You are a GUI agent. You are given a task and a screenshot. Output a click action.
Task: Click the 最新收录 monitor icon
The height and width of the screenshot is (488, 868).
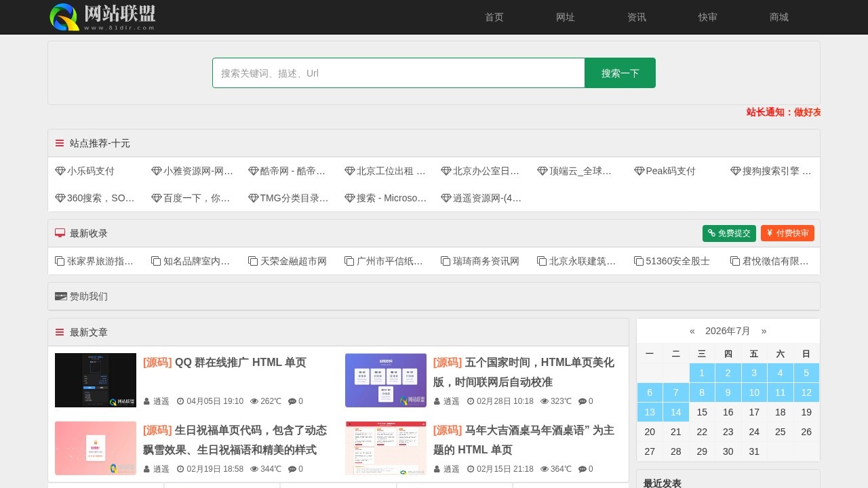(x=60, y=233)
